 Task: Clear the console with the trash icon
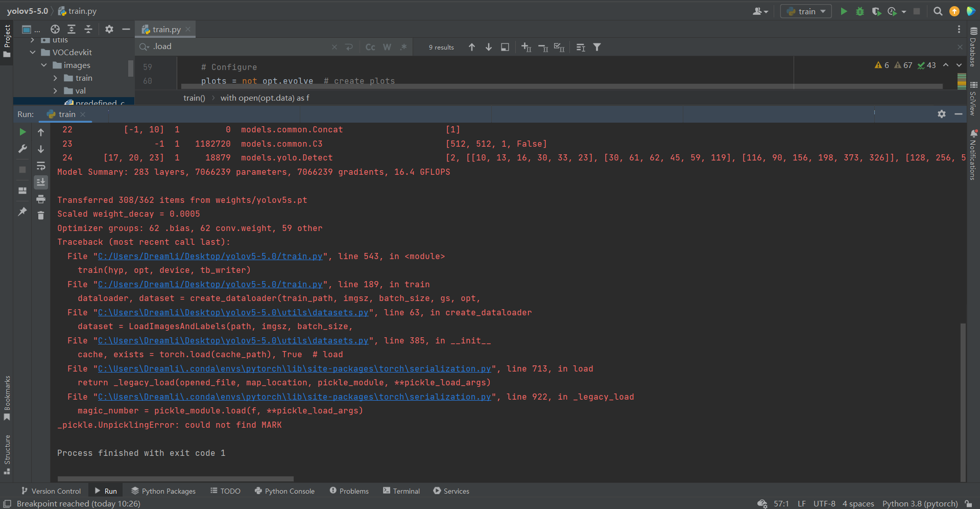tap(41, 216)
